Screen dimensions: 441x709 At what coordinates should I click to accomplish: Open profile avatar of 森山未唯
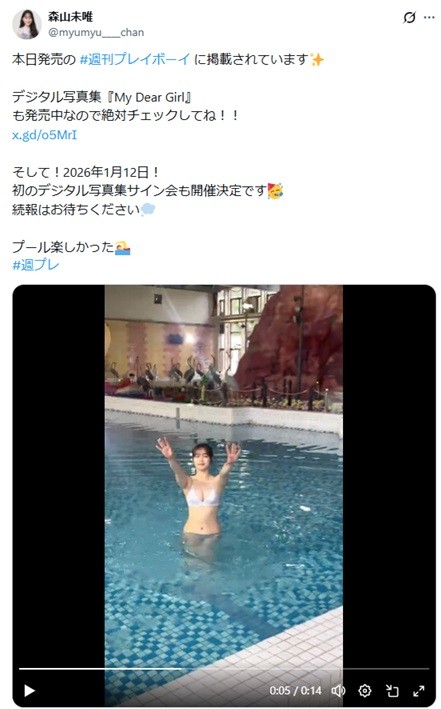pyautogui.click(x=27, y=24)
